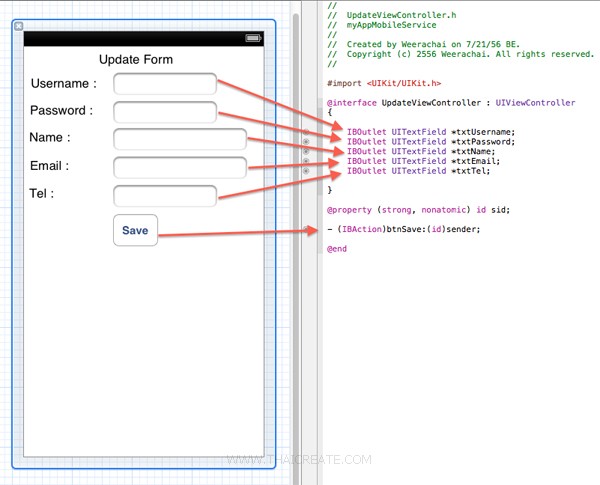Click outlet connection circle beside txtName
The width and height of the screenshot is (600, 485).
coord(306,152)
